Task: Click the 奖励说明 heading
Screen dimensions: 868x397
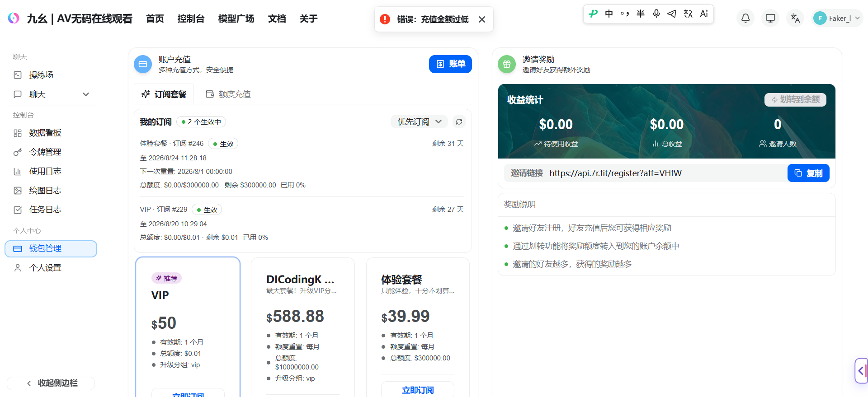Action: [x=520, y=205]
